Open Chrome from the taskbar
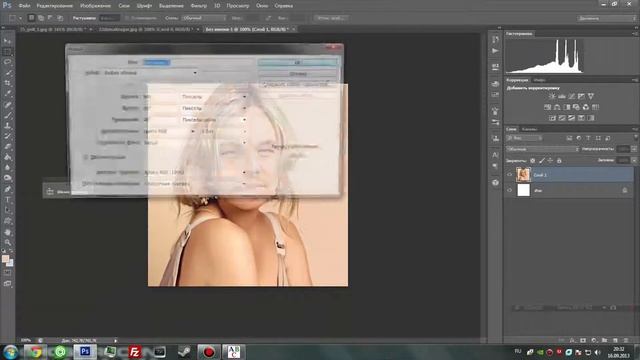The width and height of the screenshot is (640, 360). pos(35,351)
